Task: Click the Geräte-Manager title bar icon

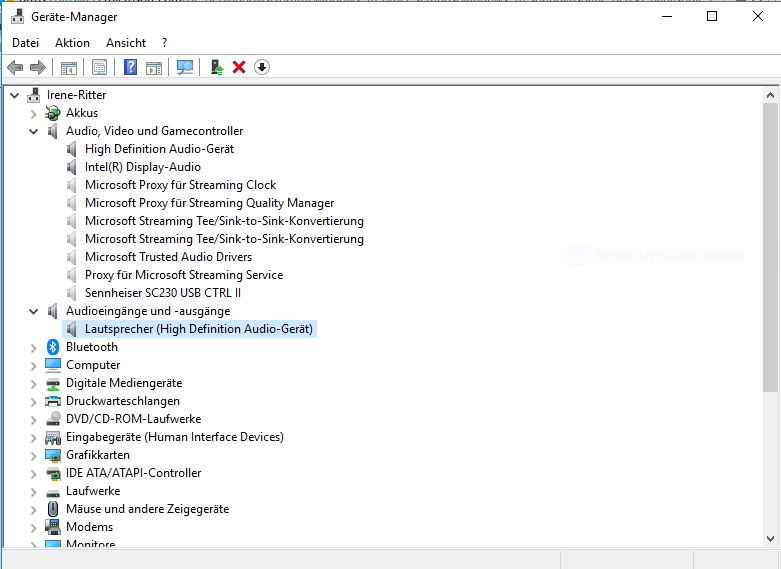Action: click(x=17, y=16)
